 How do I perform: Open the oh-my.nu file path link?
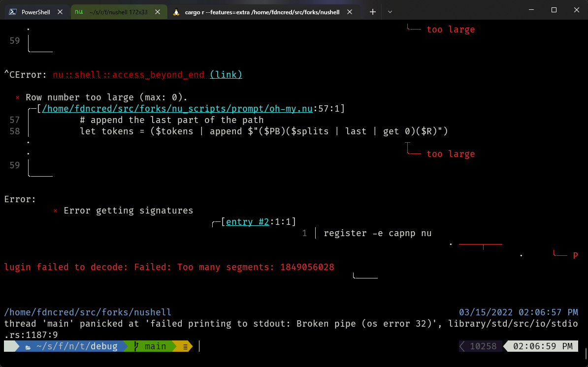175,109
